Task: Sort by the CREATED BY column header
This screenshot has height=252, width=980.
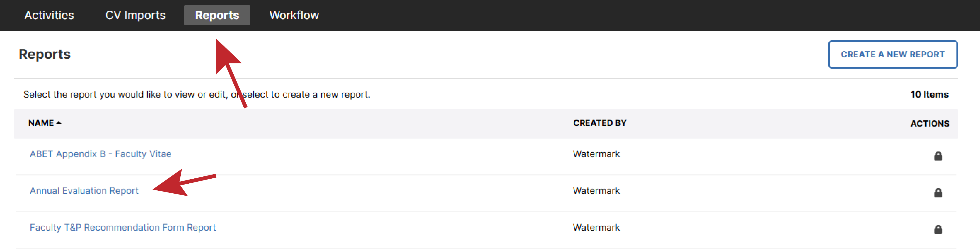Action: (x=599, y=122)
